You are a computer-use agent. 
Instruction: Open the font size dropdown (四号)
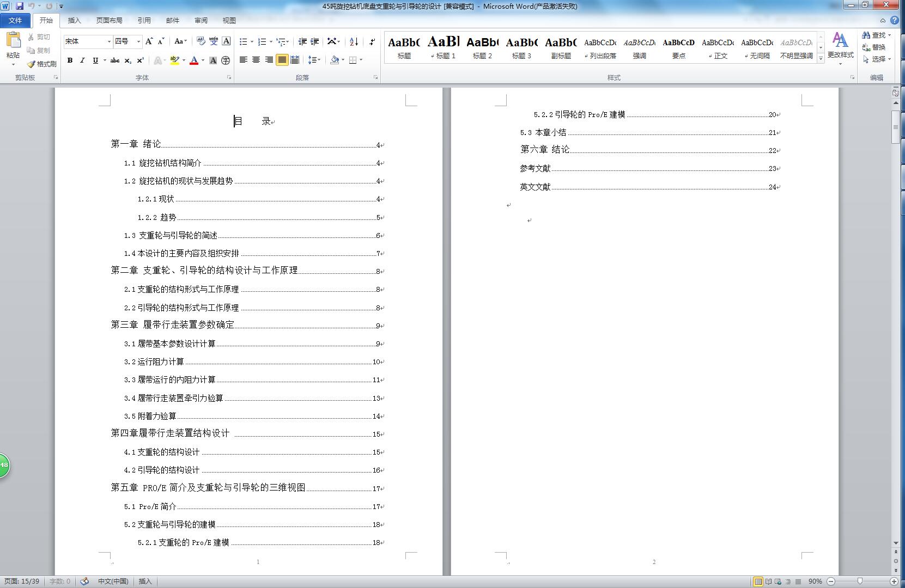(x=138, y=41)
